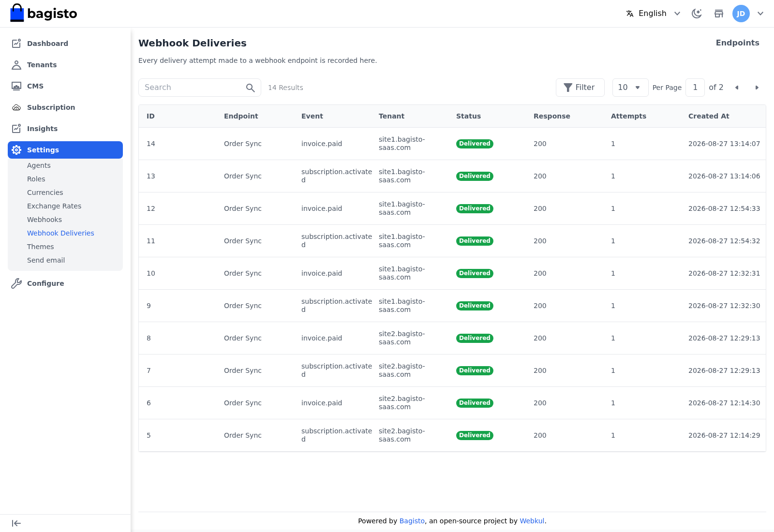
Task: Open the Endpoints link
Action: (737, 43)
